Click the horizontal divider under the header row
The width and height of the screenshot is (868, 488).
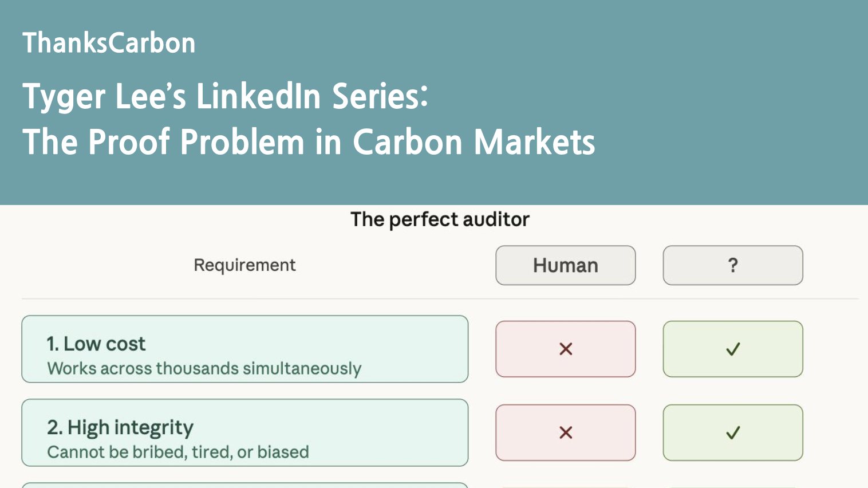(440, 298)
